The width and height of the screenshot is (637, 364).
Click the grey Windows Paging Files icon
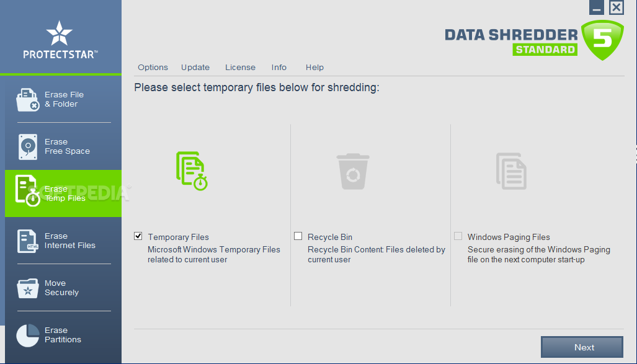click(512, 171)
